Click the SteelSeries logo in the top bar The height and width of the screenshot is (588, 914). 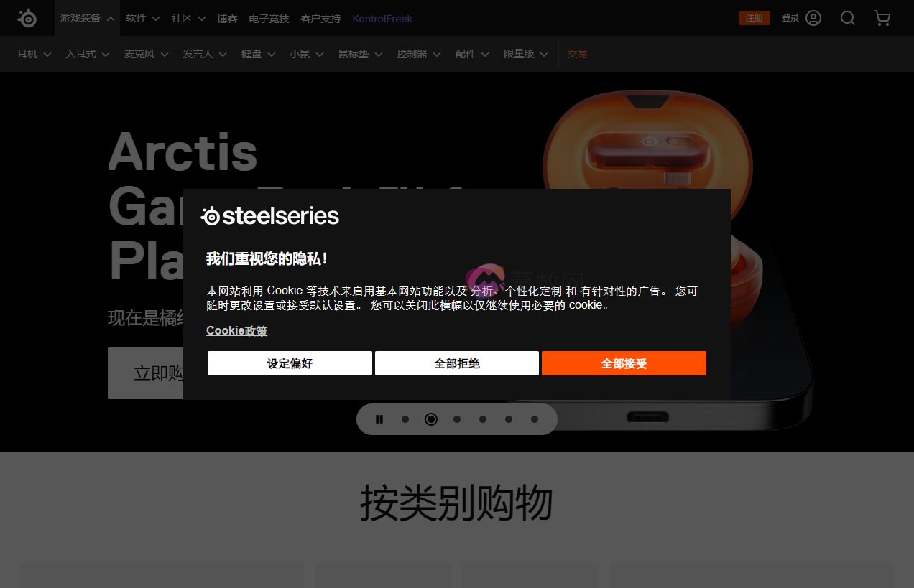[x=27, y=18]
